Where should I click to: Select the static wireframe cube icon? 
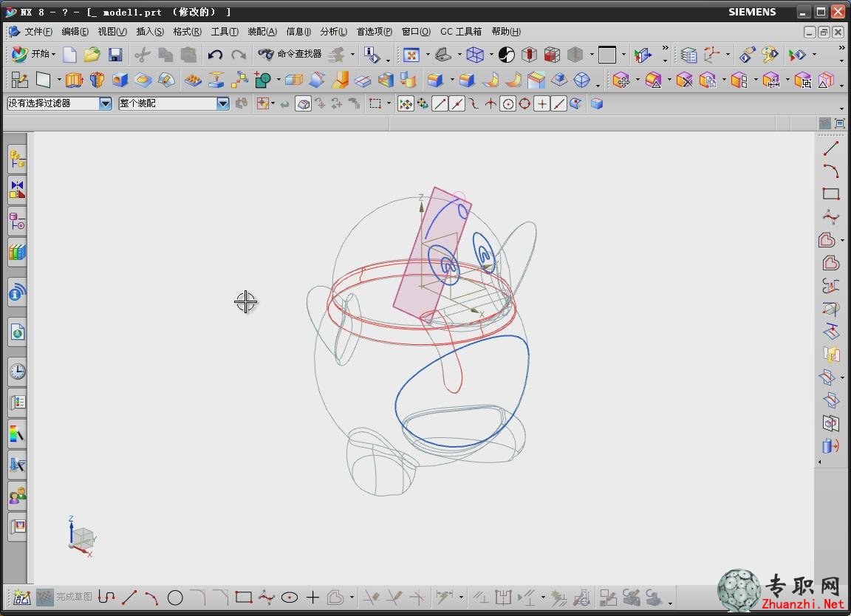click(475, 54)
